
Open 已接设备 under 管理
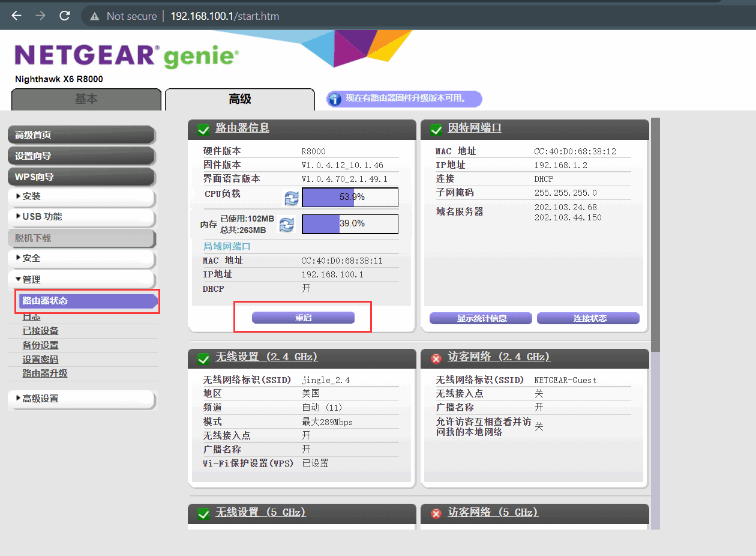coord(41,331)
